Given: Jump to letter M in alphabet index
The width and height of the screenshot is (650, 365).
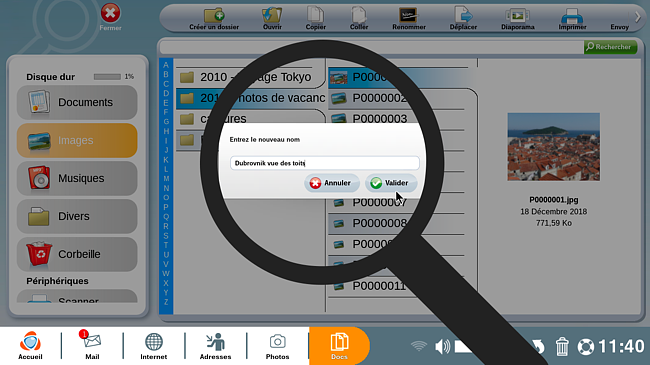Looking at the screenshot, I should coord(166,179).
